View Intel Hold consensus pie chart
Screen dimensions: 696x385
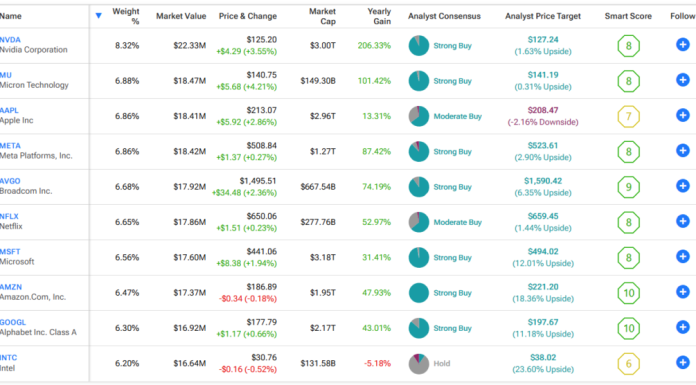(x=419, y=363)
